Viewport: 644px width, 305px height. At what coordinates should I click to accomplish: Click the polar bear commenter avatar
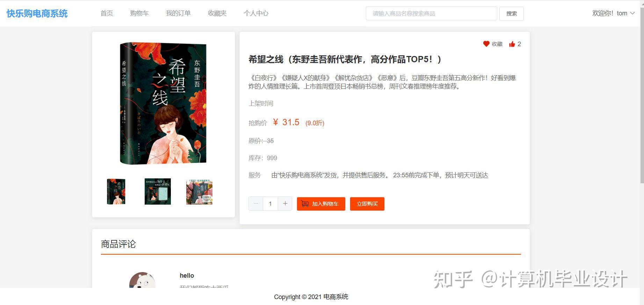point(142,280)
